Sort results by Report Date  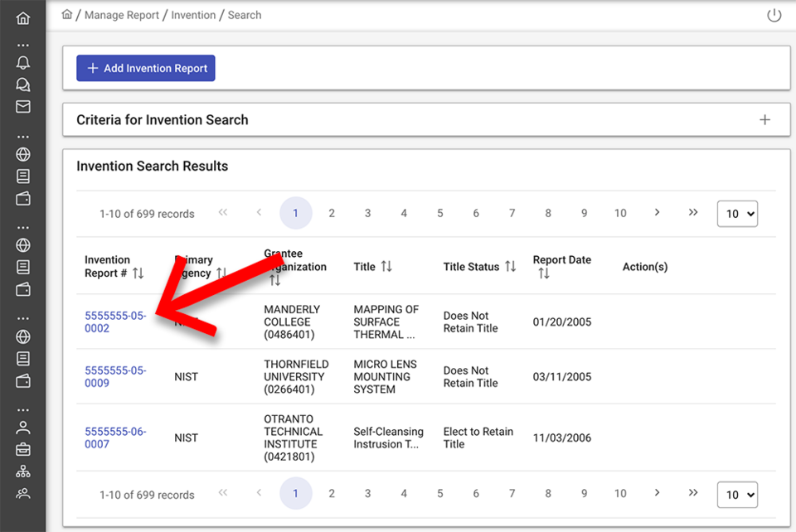[x=543, y=273]
